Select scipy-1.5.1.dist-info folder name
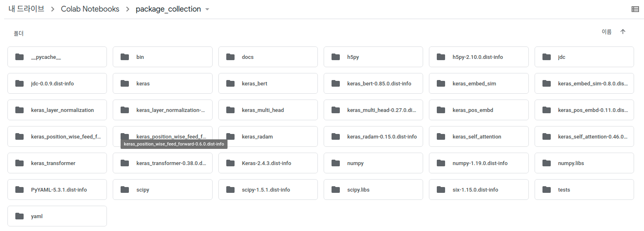644x231 pixels. point(266,190)
